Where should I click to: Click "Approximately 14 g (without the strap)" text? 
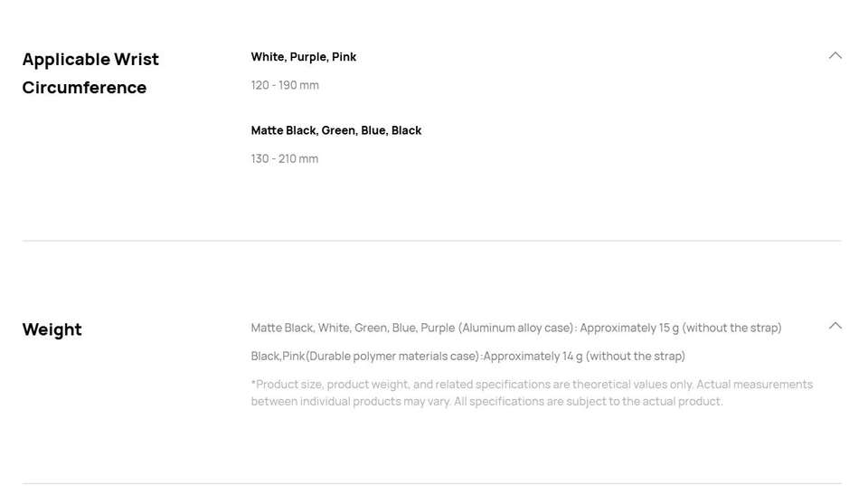point(584,356)
